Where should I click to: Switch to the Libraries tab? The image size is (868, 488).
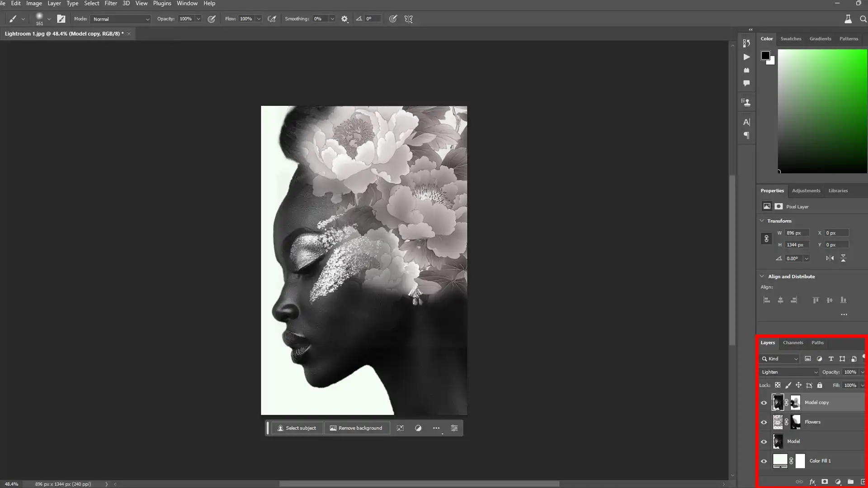point(838,191)
